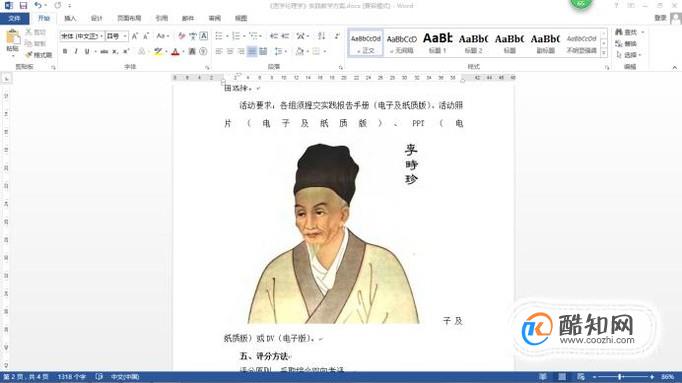Align text right
The image size is (682, 383).
pyautogui.click(x=241, y=52)
